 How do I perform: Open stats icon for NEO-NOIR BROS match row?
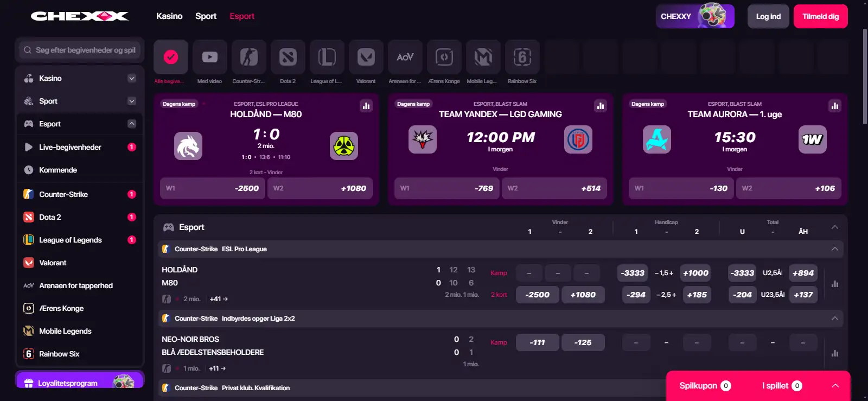(835, 353)
